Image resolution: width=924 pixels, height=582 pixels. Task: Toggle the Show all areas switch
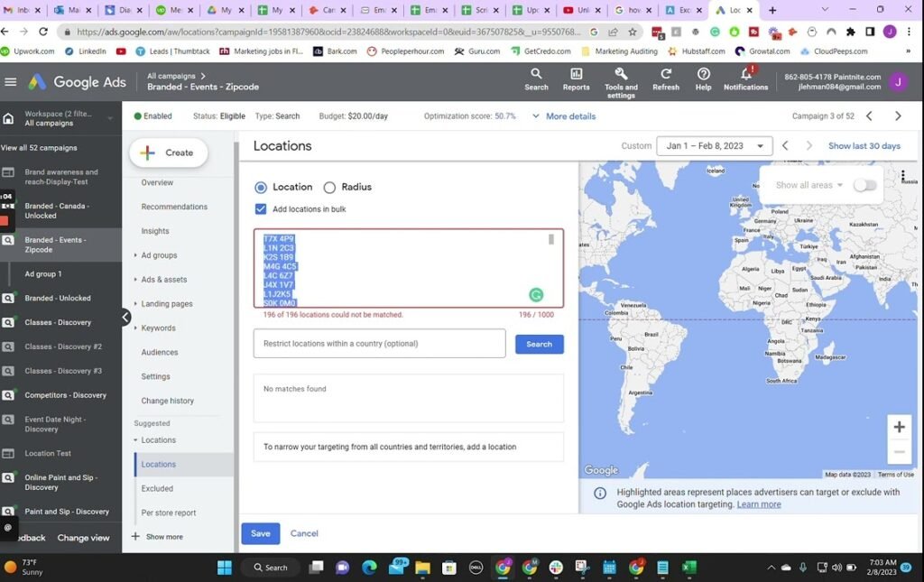click(x=865, y=185)
